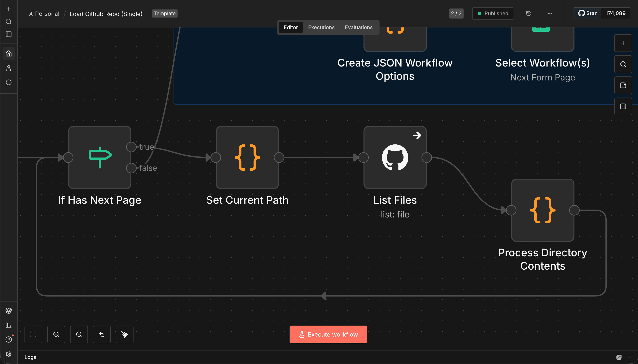Click the zoom to fit canvas icon
The width and height of the screenshot is (638, 364).
pyautogui.click(x=33, y=334)
